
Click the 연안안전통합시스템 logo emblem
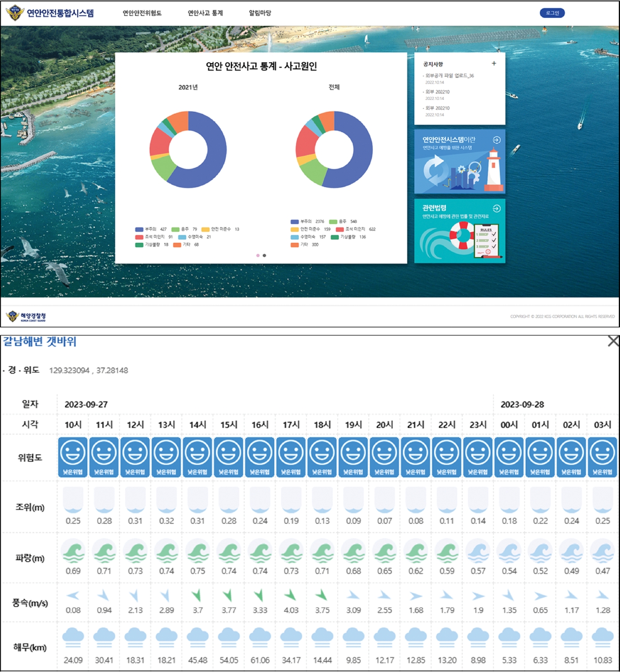(x=15, y=13)
